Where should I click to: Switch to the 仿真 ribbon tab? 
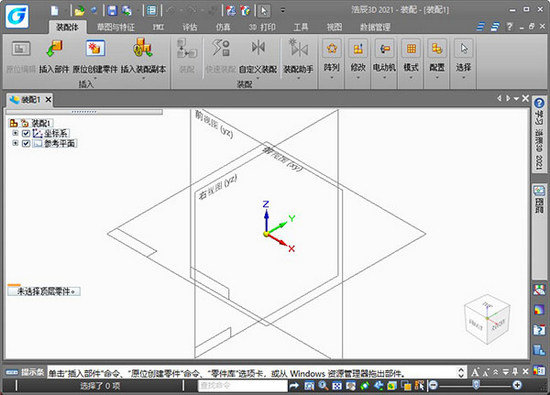pyautogui.click(x=223, y=27)
